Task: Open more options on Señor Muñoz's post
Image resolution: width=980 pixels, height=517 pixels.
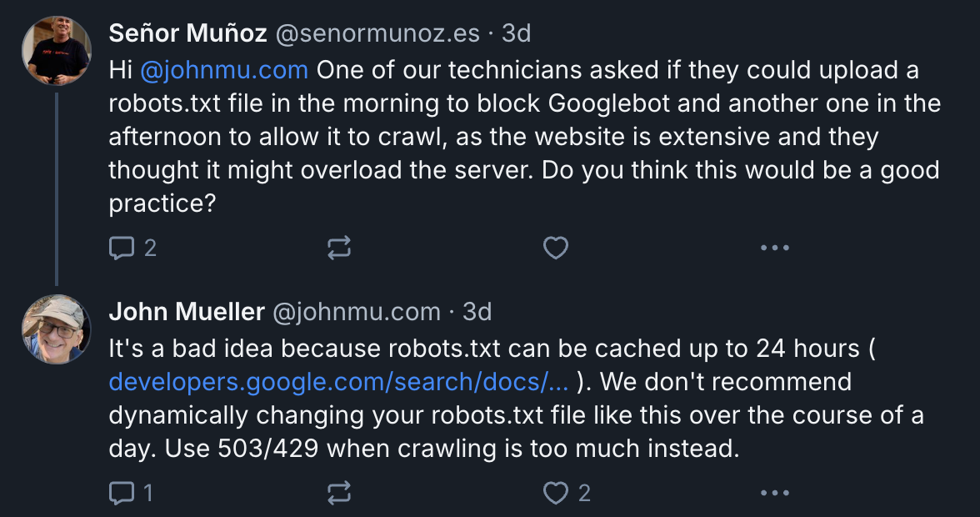Action: click(775, 247)
